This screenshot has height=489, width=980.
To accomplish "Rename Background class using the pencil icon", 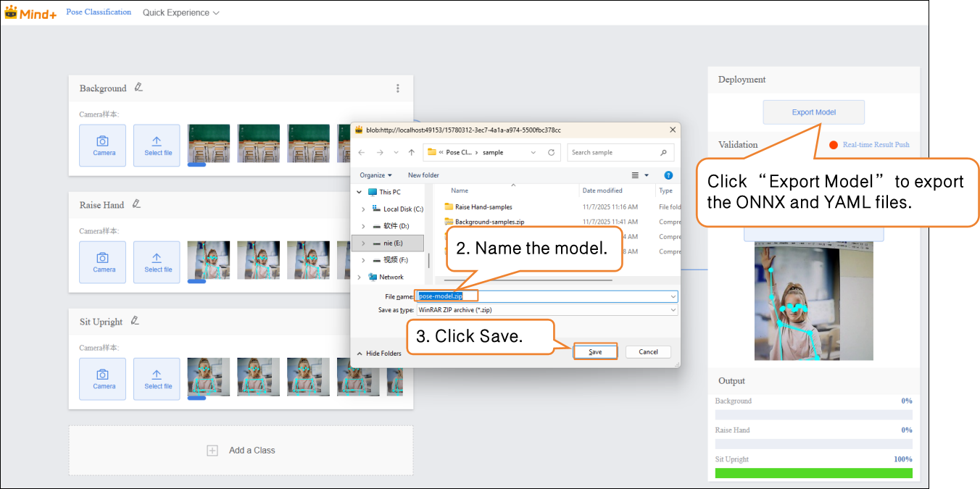I will 138,88.
